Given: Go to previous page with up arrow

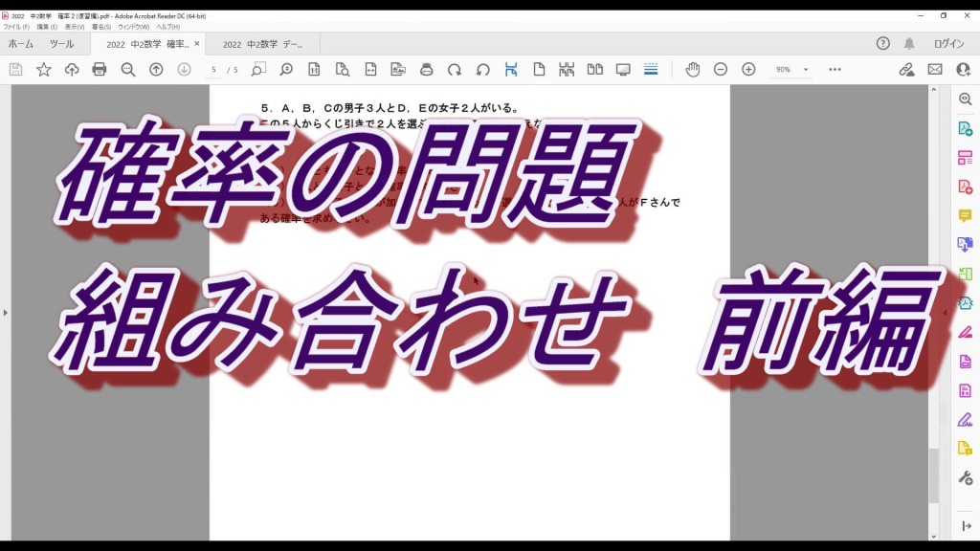Looking at the screenshot, I should point(156,70).
